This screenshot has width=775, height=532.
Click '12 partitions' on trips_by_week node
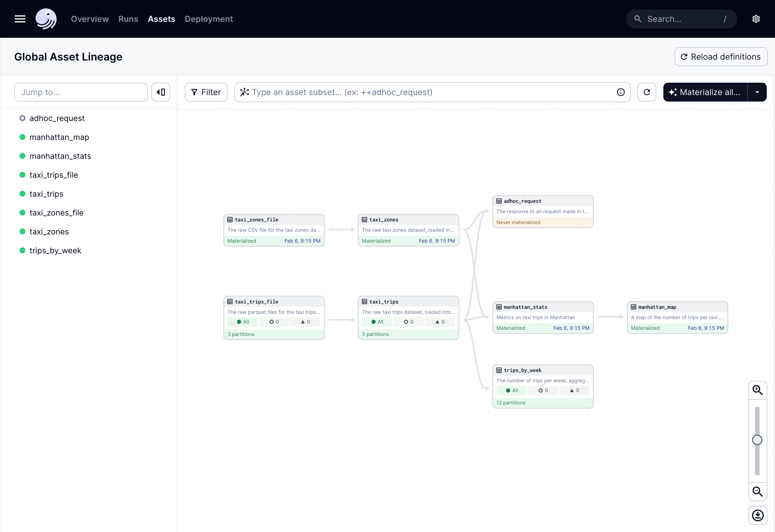pos(511,403)
